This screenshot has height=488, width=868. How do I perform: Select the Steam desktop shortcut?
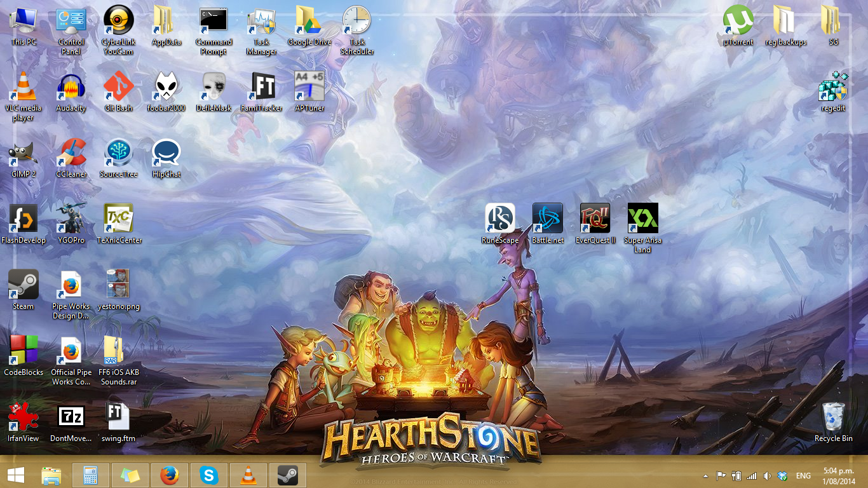(24, 290)
